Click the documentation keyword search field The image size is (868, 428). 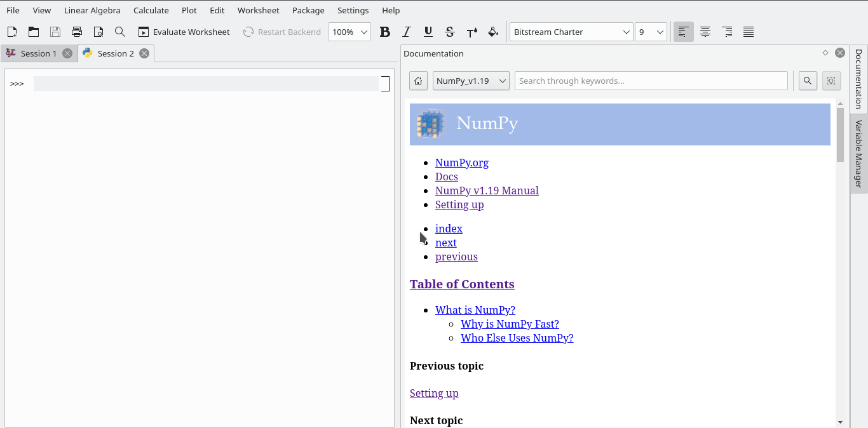[x=651, y=81]
